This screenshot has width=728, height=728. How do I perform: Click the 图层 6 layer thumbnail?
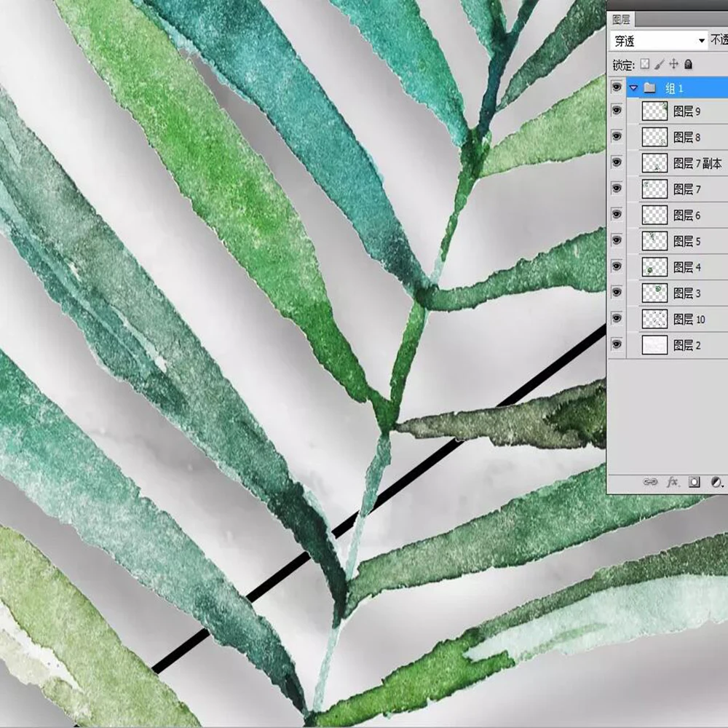click(654, 215)
